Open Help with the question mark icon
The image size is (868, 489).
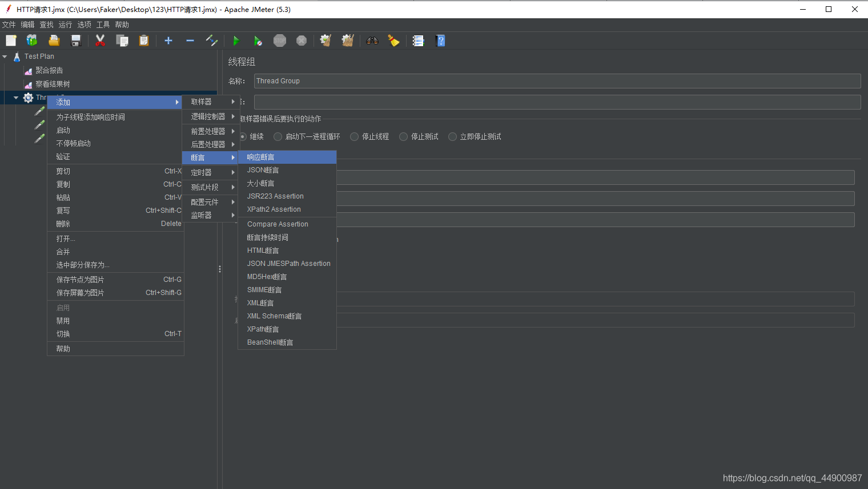(440, 41)
